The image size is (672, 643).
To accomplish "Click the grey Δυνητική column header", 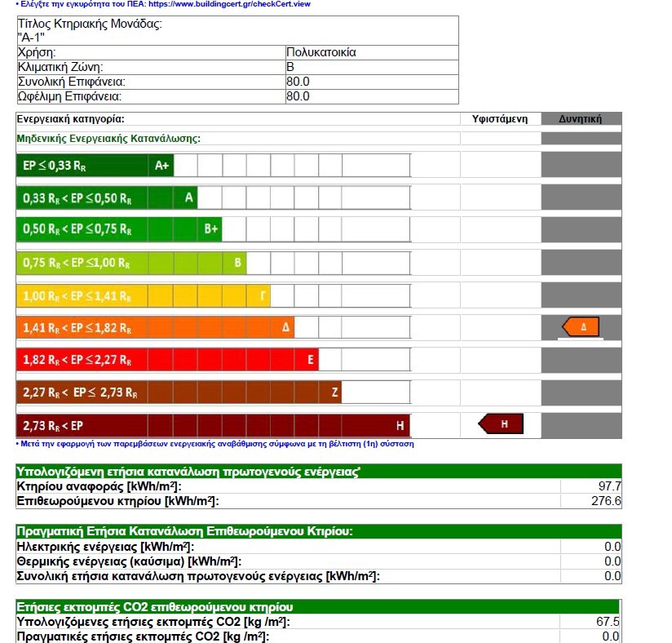I will click(580, 119).
